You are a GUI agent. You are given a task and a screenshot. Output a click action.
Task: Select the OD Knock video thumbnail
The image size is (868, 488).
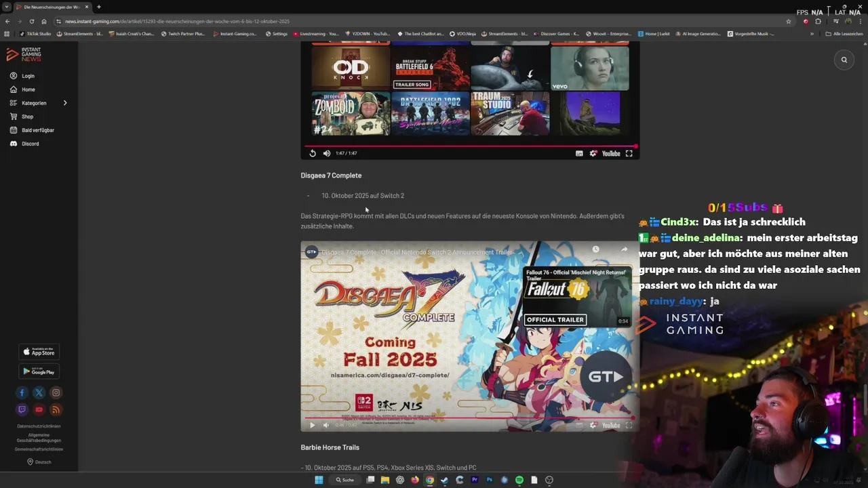[351, 68]
